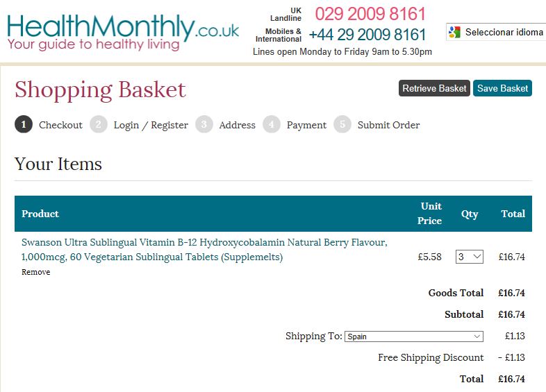Screen dimensions: 546x392
Task: Click step 5 numbered circle
Action: coord(342,125)
